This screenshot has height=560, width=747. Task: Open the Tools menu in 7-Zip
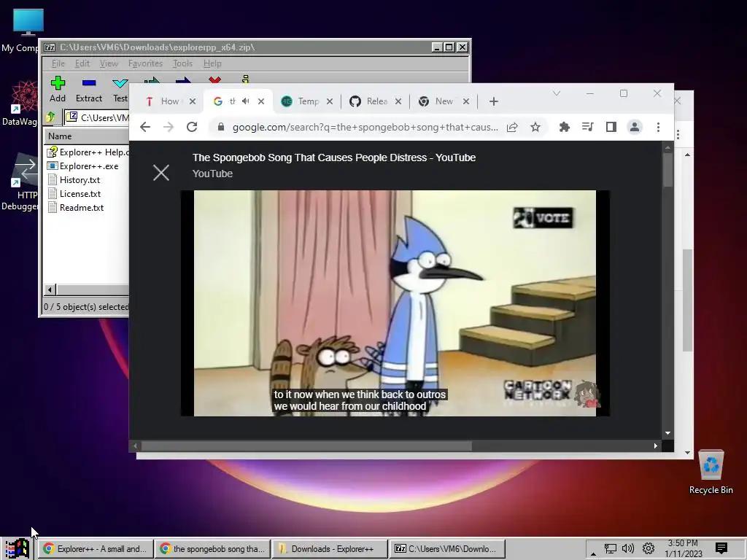coord(182,63)
